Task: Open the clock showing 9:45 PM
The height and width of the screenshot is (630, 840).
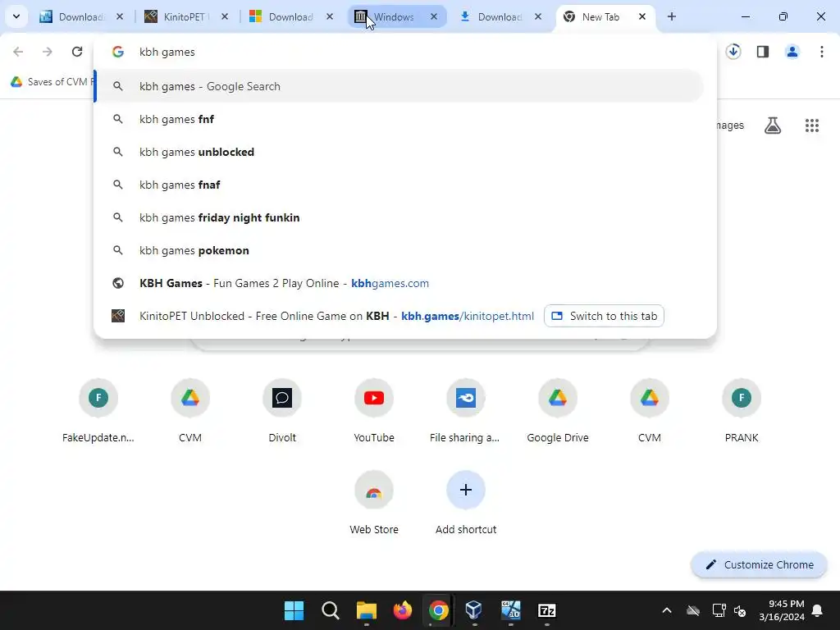Action: click(x=781, y=610)
